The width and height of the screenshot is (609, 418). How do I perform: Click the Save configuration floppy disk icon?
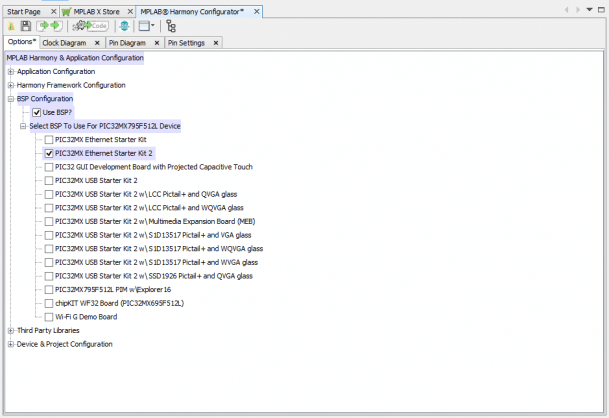(x=24, y=26)
